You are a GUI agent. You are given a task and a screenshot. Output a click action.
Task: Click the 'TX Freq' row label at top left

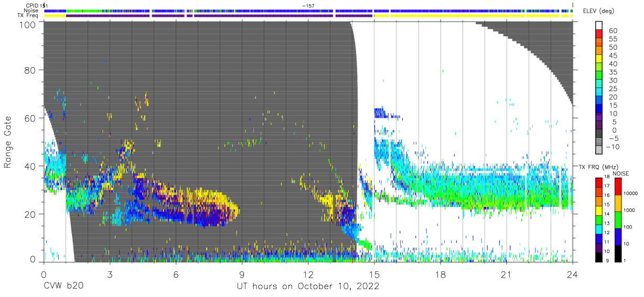(28, 16)
